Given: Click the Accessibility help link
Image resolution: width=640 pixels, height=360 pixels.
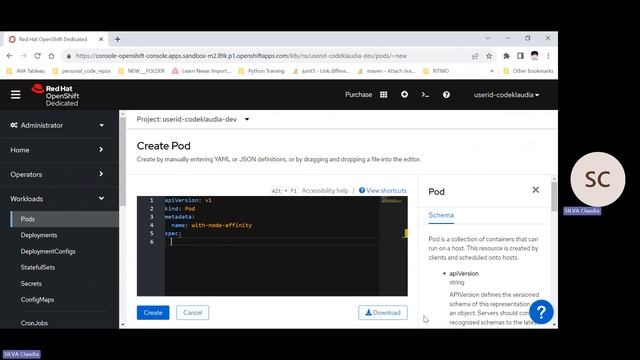Looking at the screenshot, I should 325,191.
